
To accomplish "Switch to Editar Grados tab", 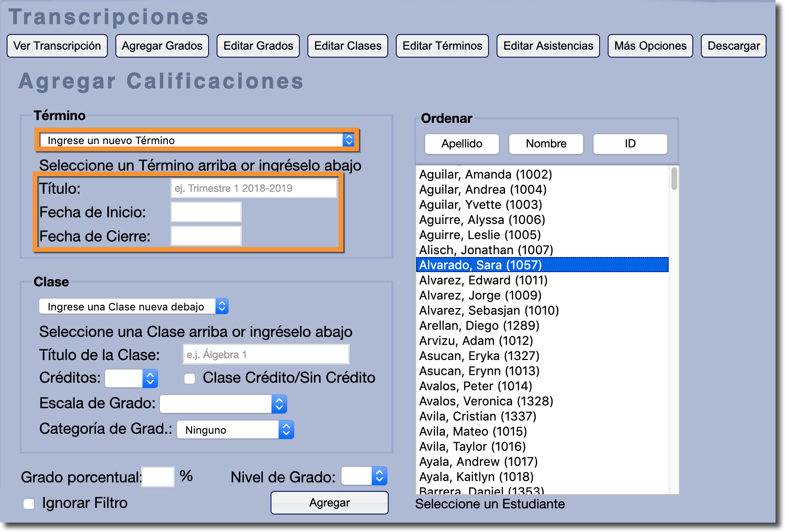I will tap(258, 46).
